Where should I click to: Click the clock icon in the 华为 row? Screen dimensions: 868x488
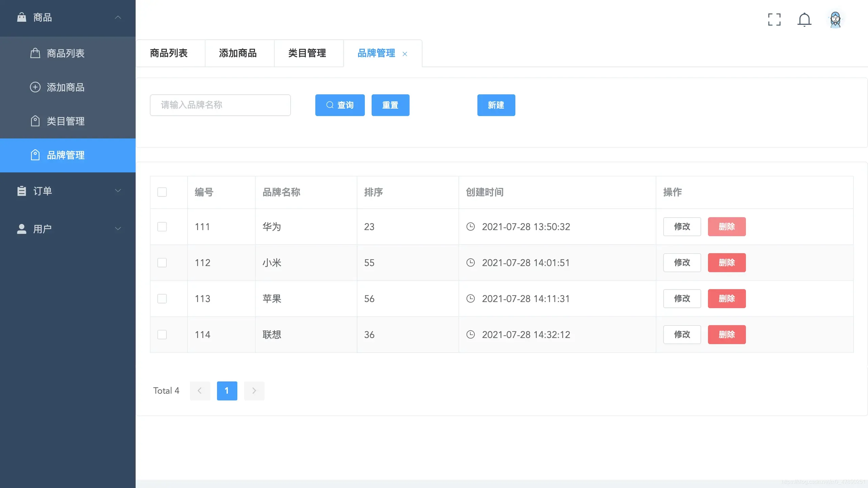[x=471, y=226]
